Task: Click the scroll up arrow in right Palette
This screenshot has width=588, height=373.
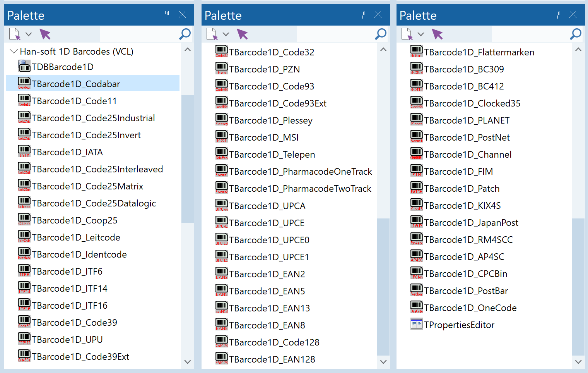Action: [x=578, y=50]
